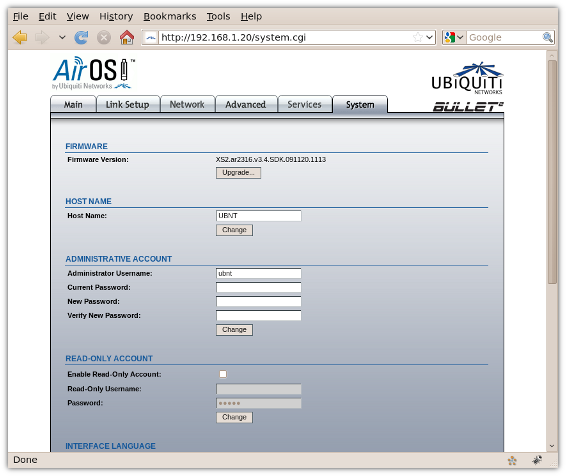566x476 pixels.
Task: Go to the Home page icon
Action: tap(127, 37)
